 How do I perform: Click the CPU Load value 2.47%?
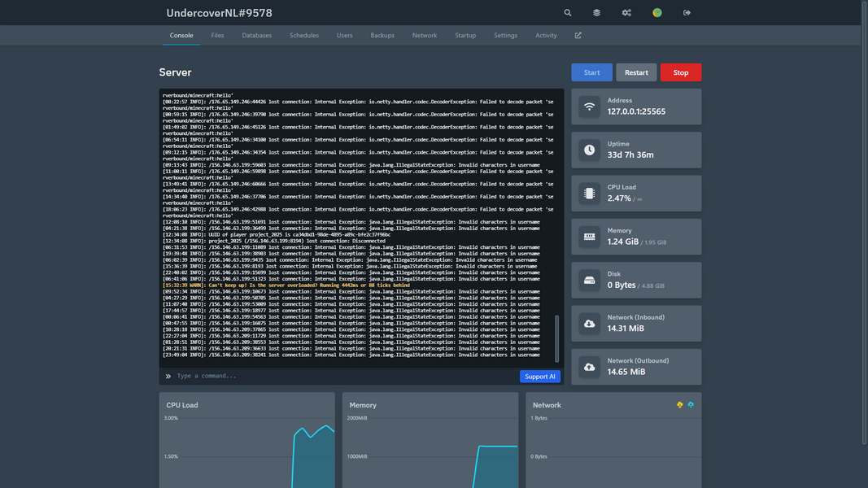point(619,198)
